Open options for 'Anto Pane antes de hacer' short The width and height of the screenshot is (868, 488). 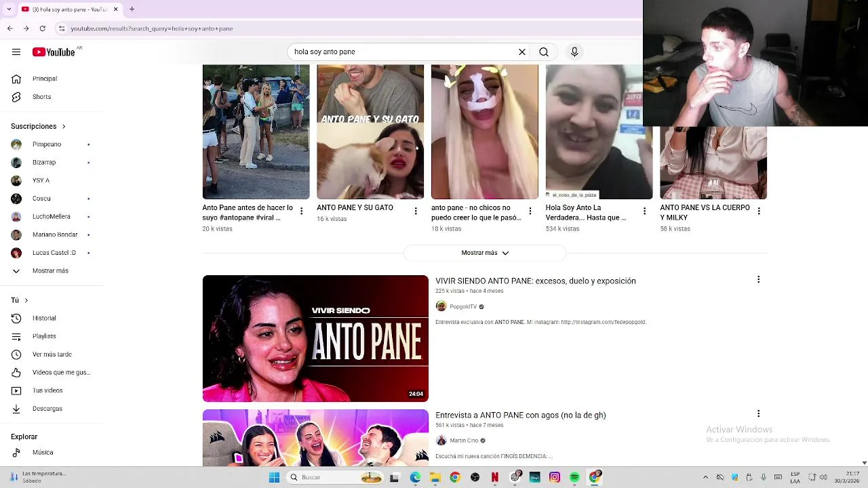(x=301, y=211)
